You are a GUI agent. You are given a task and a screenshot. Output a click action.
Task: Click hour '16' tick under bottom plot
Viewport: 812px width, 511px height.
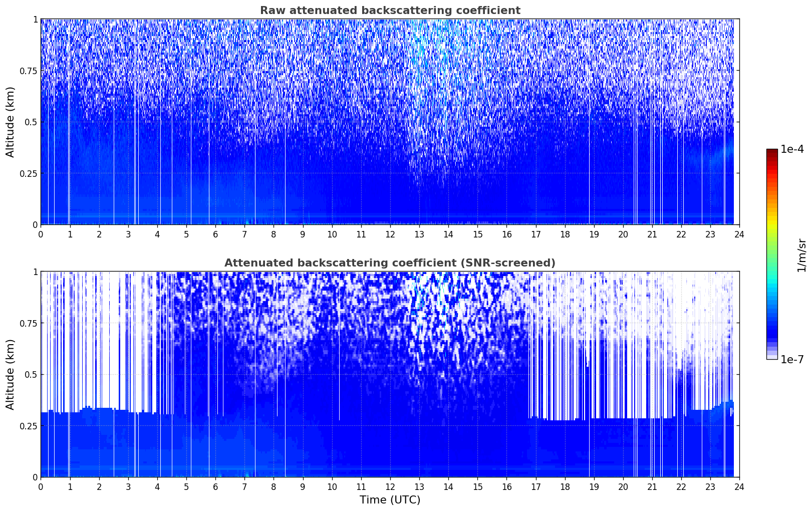pyautogui.click(x=507, y=486)
